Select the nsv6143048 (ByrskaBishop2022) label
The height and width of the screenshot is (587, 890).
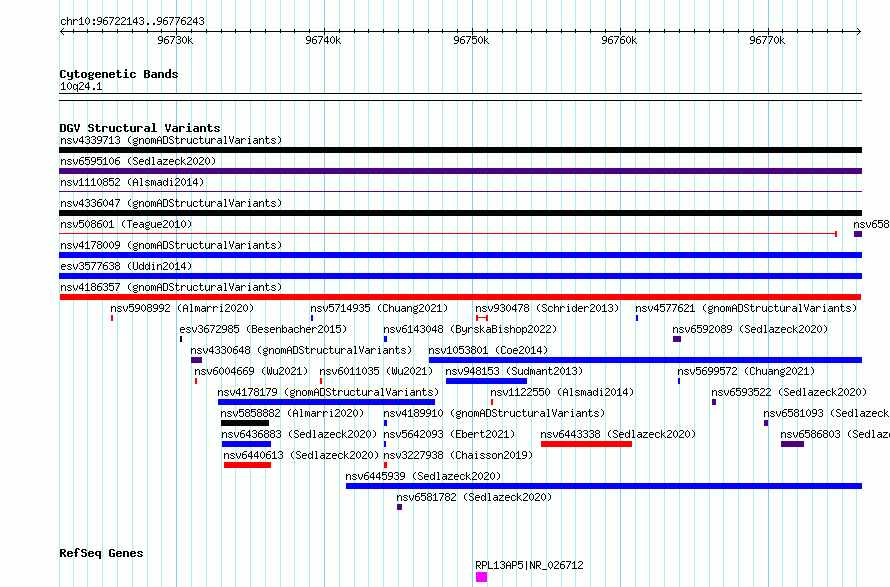click(x=470, y=329)
